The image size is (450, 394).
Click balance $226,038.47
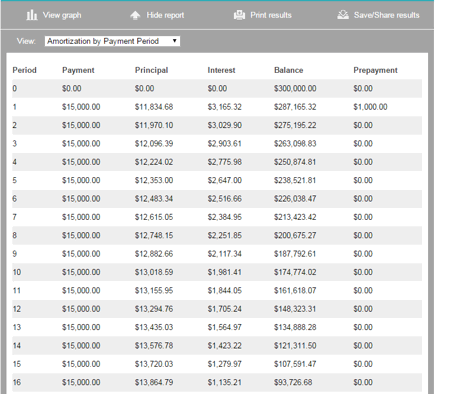coord(295,198)
